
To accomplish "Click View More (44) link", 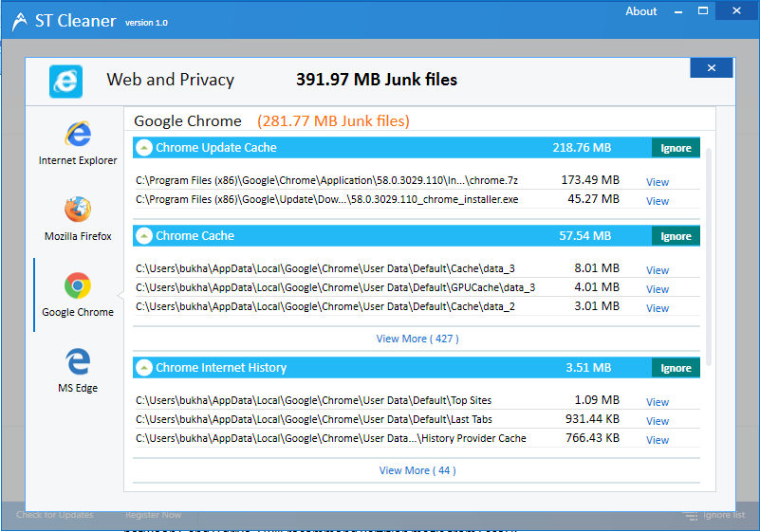I will coord(417,470).
